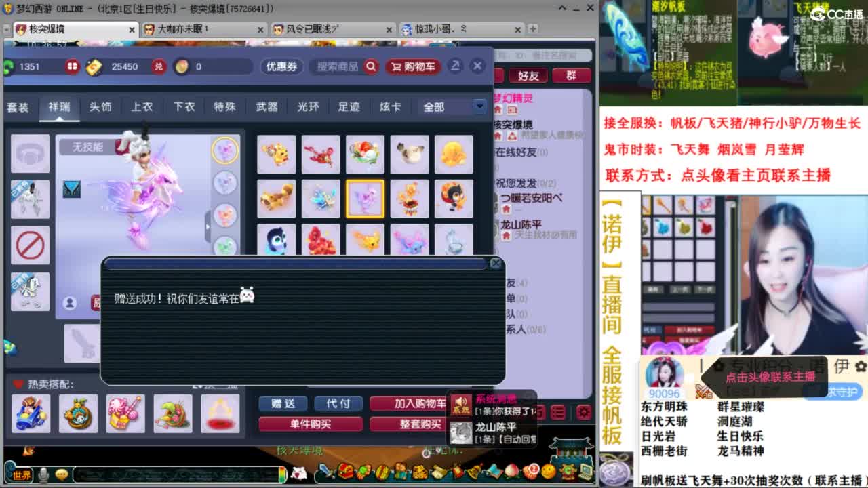Select the green color variant circle

pyautogui.click(x=224, y=245)
